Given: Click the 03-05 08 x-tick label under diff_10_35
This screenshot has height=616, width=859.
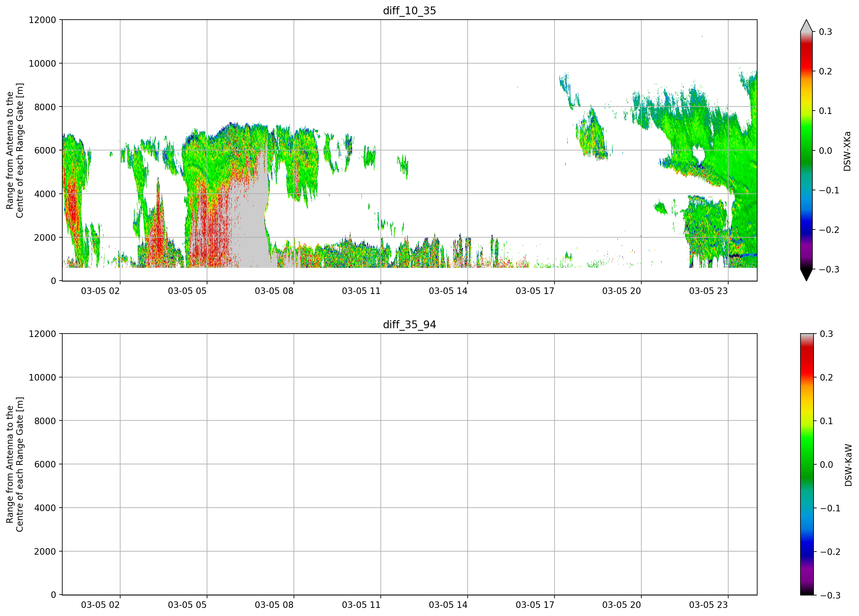Looking at the screenshot, I should [x=274, y=291].
